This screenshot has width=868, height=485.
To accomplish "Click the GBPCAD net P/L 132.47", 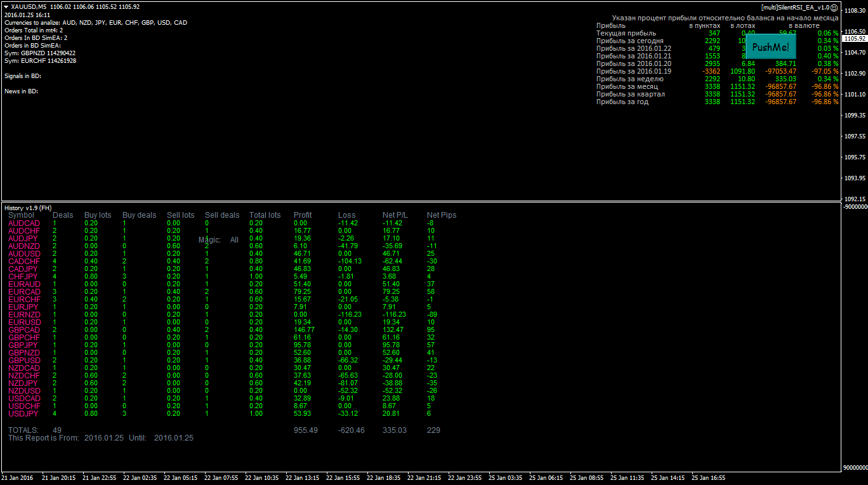I will pyautogui.click(x=393, y=330).
